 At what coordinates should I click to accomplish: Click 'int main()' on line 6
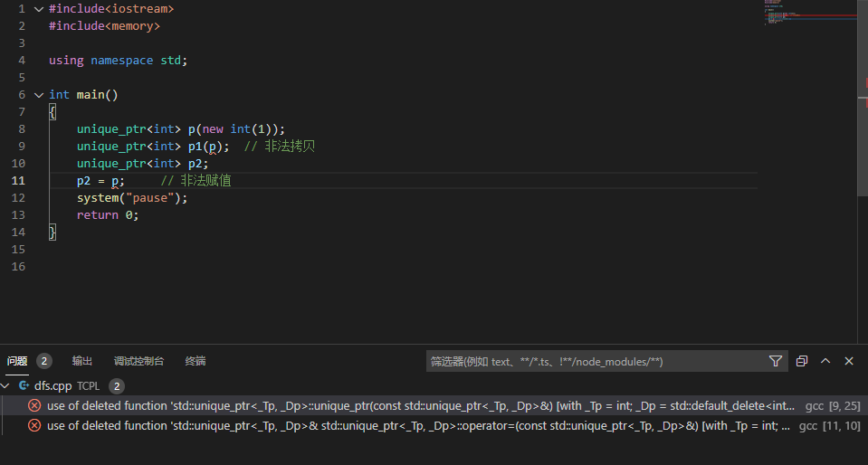(x=83, y=95)
